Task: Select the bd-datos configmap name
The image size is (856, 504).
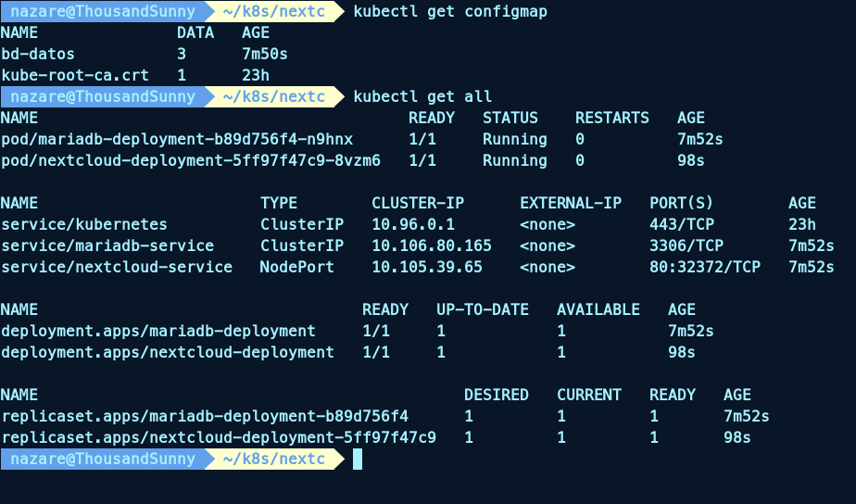Action: pos(38,54)
